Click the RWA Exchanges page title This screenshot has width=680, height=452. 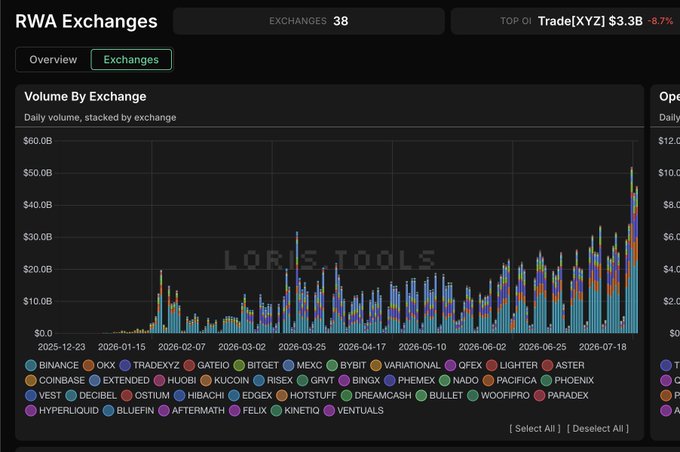tap(86, 21)
